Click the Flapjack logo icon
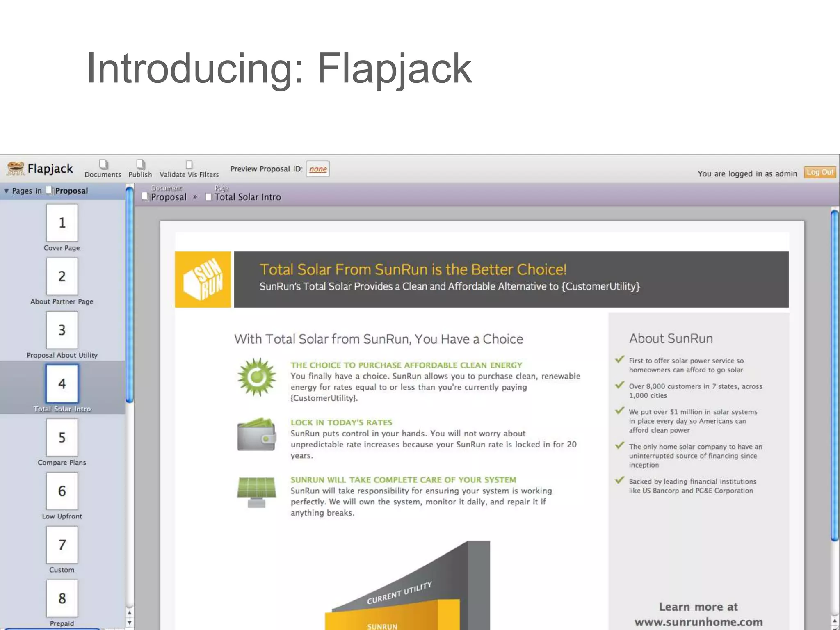Viewport: 840px width, 630px height. tap(16, 168)
